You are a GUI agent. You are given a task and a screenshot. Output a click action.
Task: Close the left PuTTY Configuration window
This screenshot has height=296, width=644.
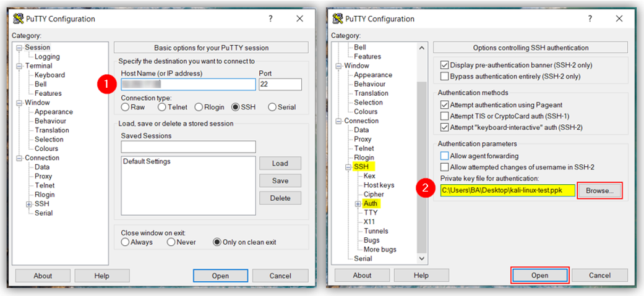300,19
